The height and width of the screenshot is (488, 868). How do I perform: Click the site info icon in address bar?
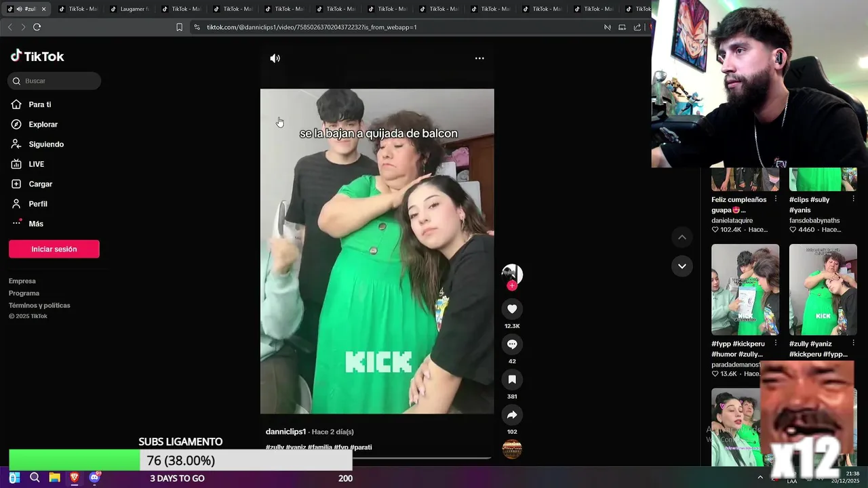point(197,27)
